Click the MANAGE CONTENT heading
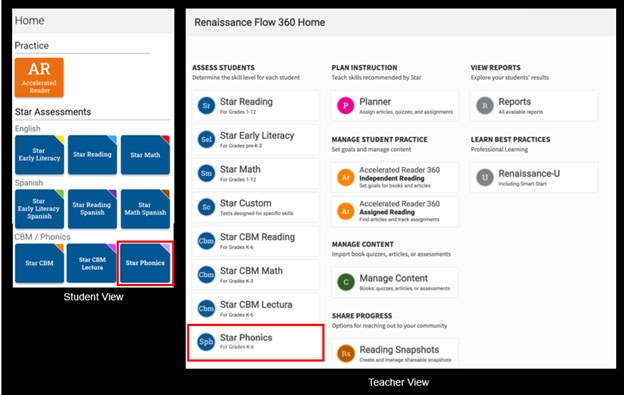The image size is (624, 395). tap(363, 244)
